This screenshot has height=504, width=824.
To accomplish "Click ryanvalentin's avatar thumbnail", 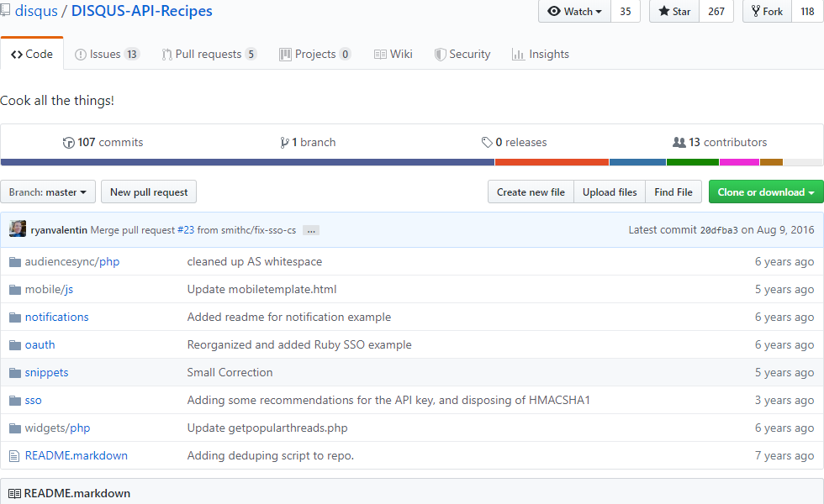I will [x=18, y=228].
